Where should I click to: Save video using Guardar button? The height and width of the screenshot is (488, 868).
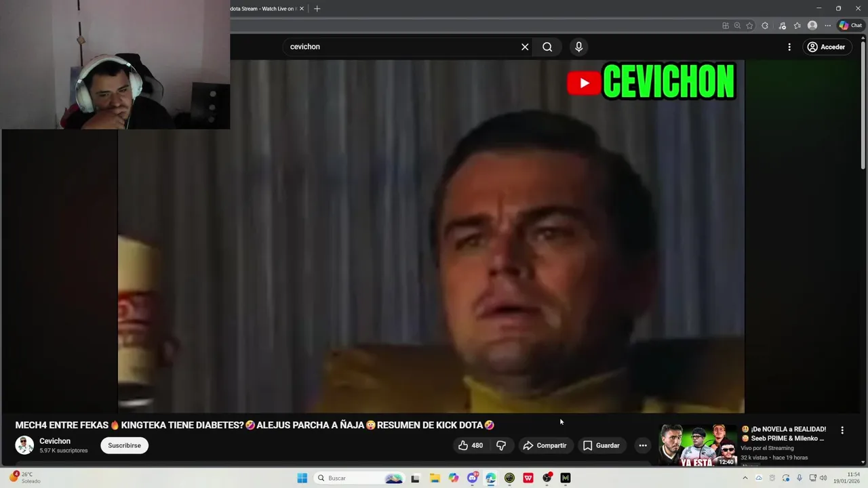click(601, 445)
